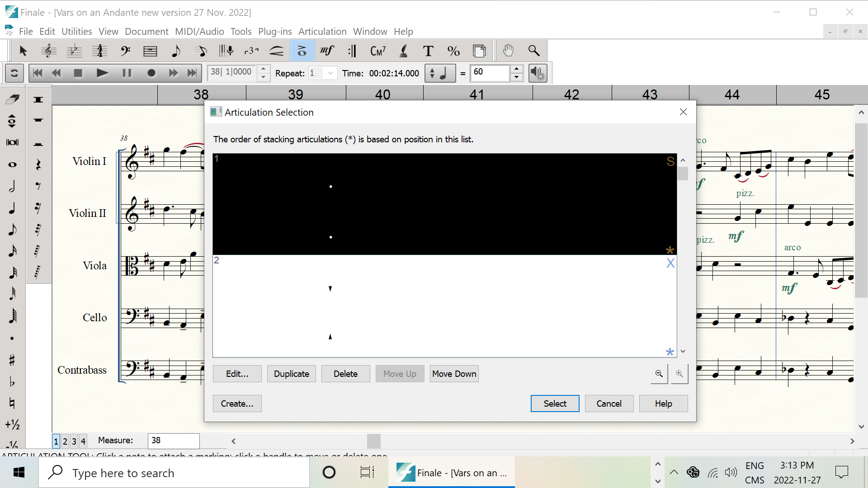
Task: Open the tempo note duration selector
Action: coord(440,73)
